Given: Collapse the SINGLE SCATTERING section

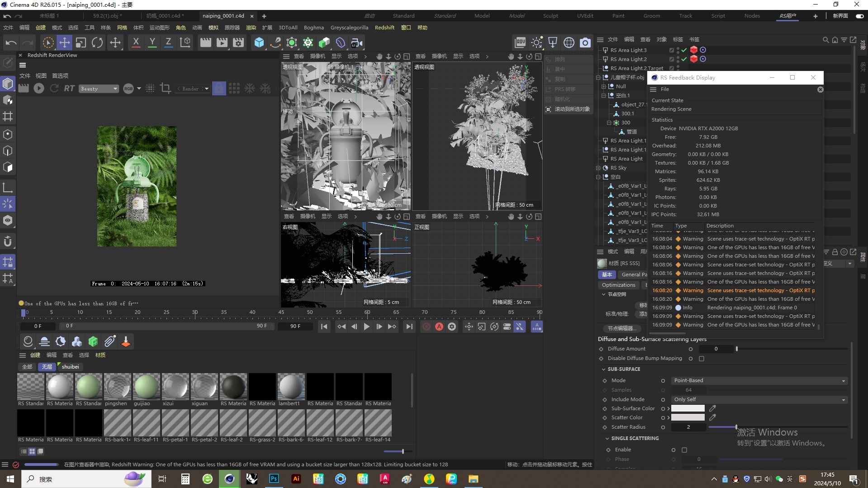Looking at the screenshot, I should pos(607,438).
